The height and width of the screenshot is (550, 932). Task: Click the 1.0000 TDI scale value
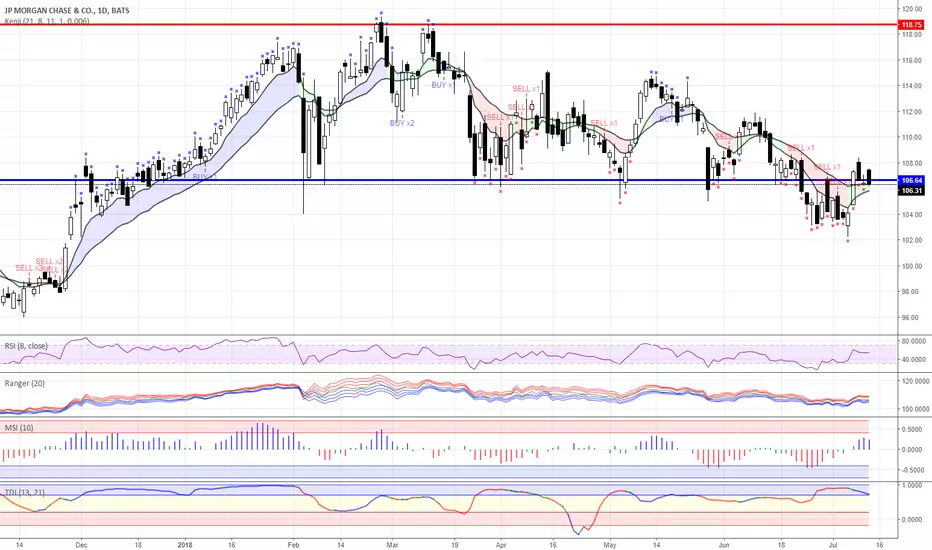[x=913, y=485]
